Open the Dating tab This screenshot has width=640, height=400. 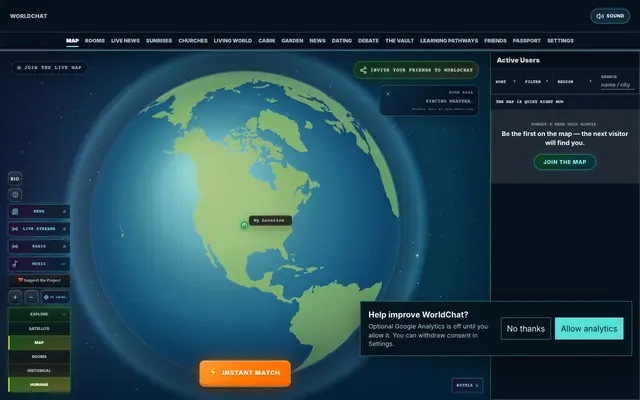(x=342, y=41)
